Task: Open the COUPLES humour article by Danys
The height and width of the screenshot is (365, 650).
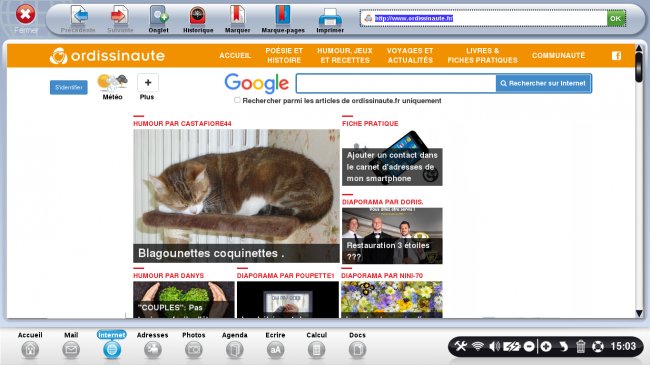Action: coord(184,299)
